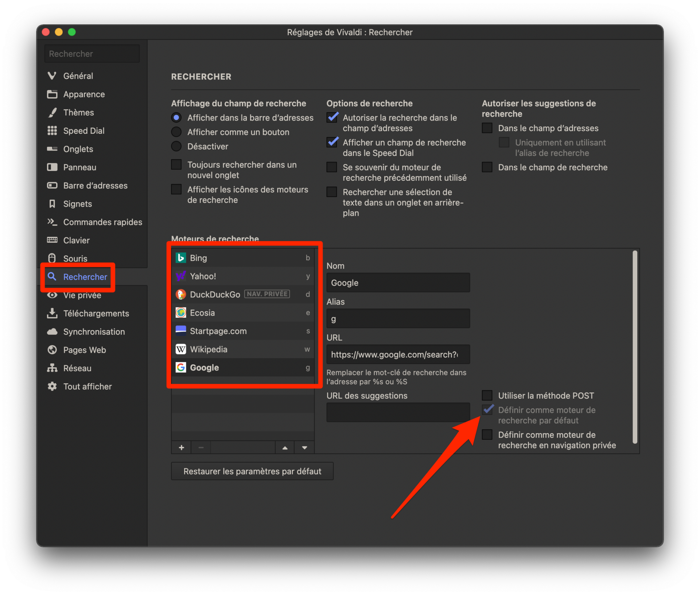The height and width of the screenshot is (595, 700).
Task: Select Wikipedia engine's alias letter w
Action: tap(307, 349)
